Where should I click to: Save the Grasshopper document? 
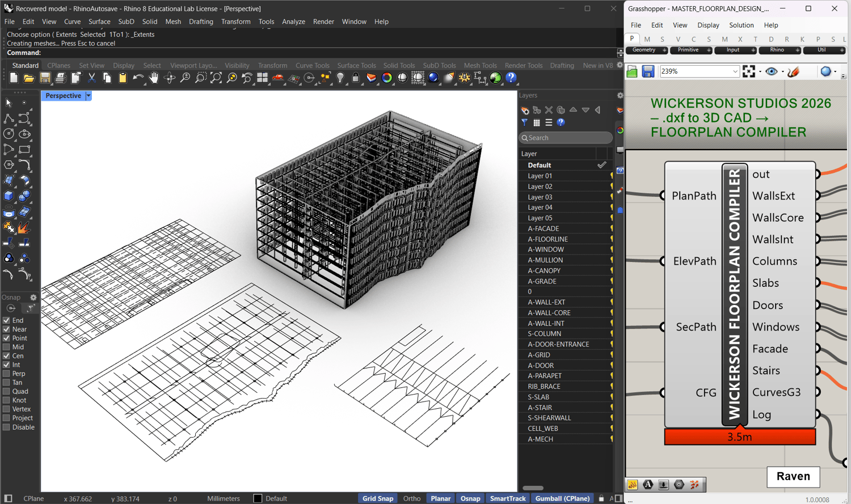point(648,71)
